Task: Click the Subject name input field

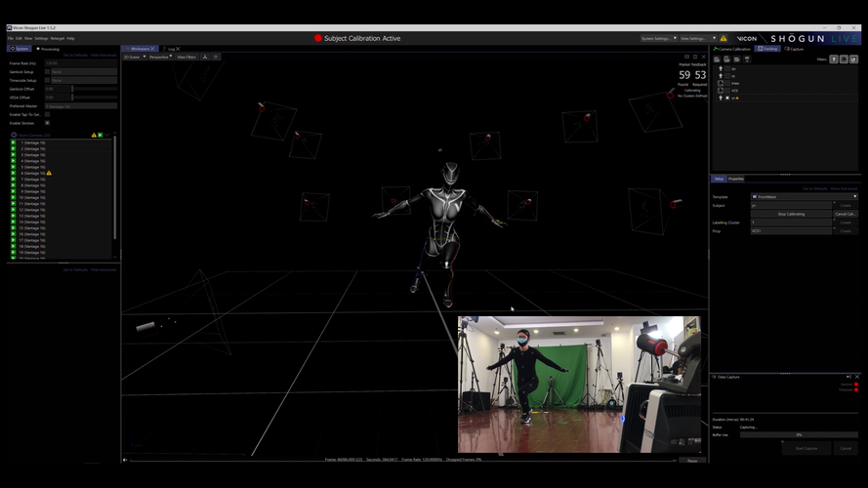Action: [791, 205]
